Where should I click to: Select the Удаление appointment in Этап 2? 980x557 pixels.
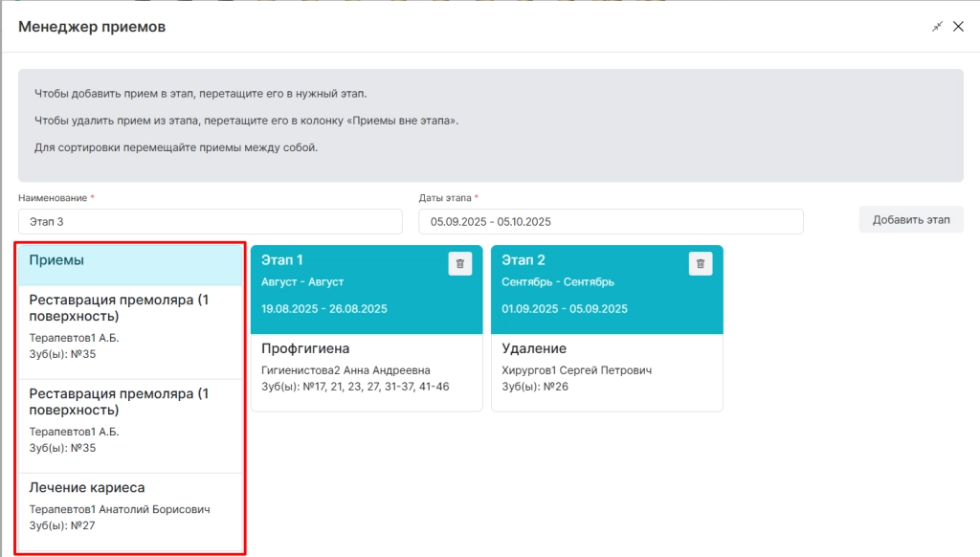(x=607, y=372)
